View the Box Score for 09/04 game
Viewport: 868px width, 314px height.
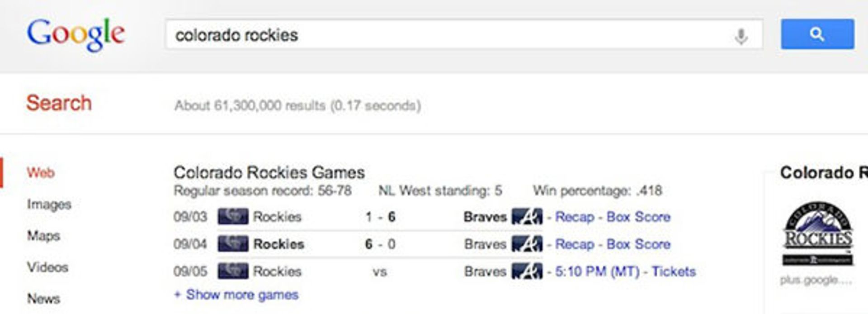[638, 244]
